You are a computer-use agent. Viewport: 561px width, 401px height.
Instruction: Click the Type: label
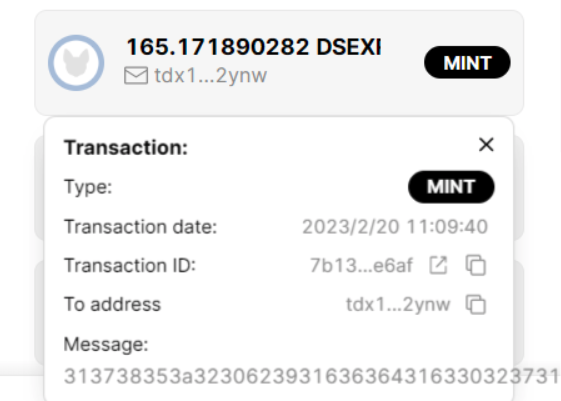point(88,187)
